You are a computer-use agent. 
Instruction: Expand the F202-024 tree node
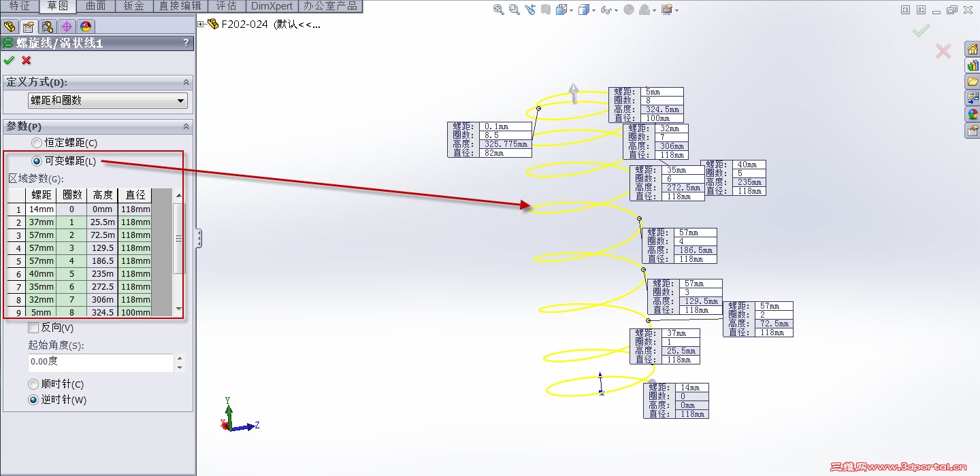tap(201, 24)
